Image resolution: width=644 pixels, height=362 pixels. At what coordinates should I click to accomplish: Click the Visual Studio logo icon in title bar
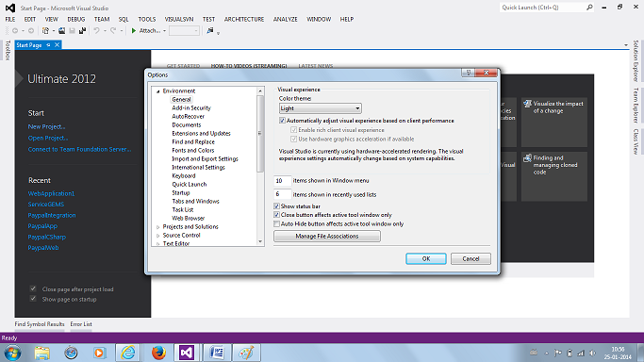[x=10, y=8]
